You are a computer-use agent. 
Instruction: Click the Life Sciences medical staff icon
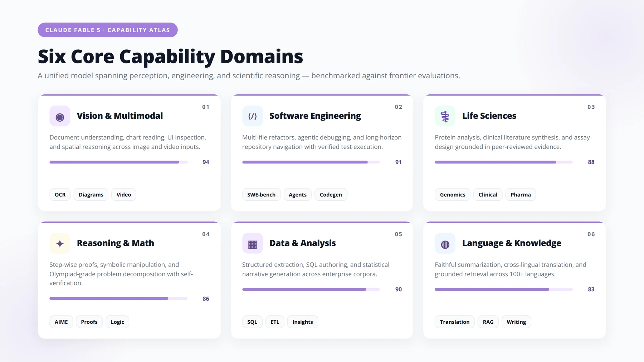pos(445,116)
